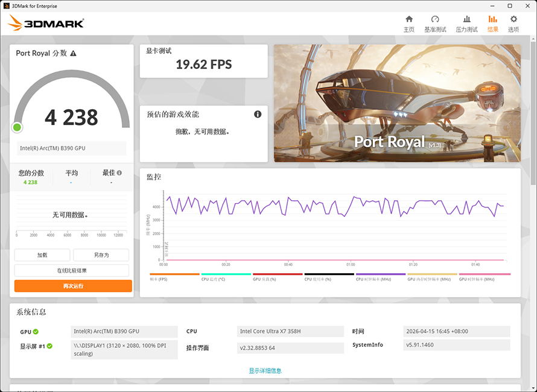
Task: Maximize the 3DMark window
Action: (510, 6)
